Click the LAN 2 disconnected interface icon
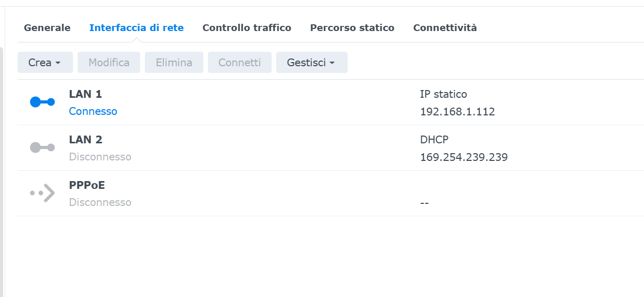The height and width of the screenshot is (297, 644). point(42,147)
